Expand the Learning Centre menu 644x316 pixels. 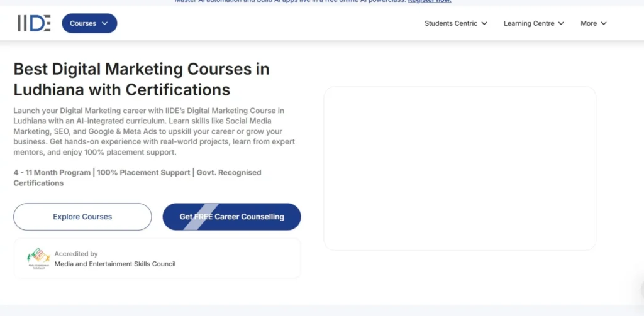click(534, 23)
